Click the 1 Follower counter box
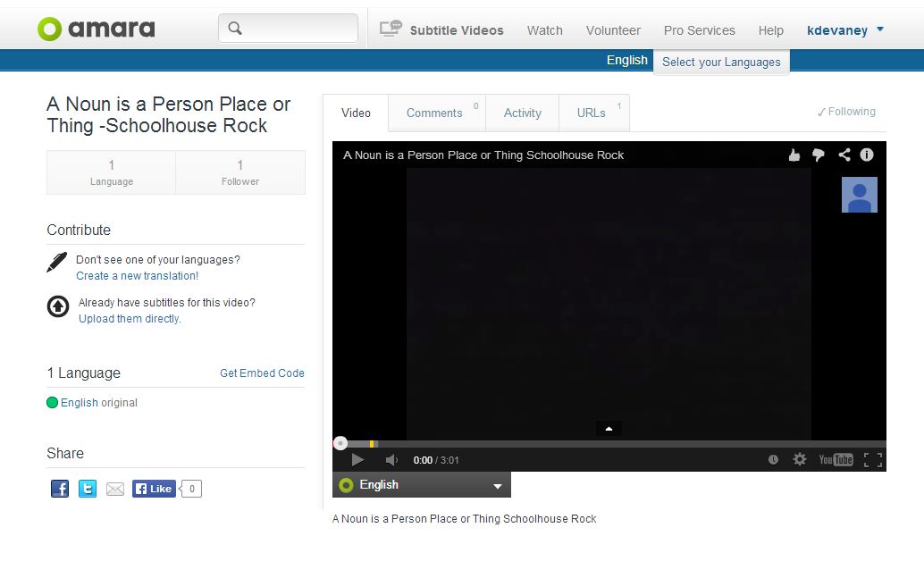924x578 pixels. coord(240,172)
